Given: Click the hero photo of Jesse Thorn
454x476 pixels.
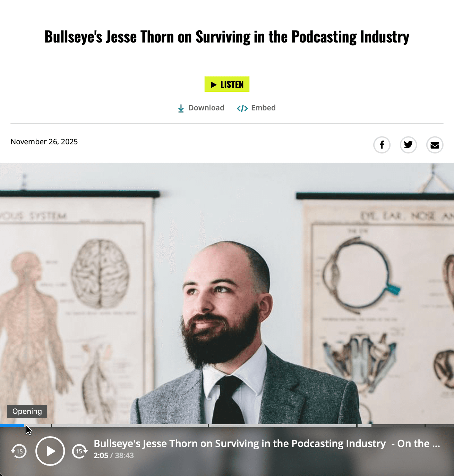Looking at the screenshot, I should pos(227,293).
